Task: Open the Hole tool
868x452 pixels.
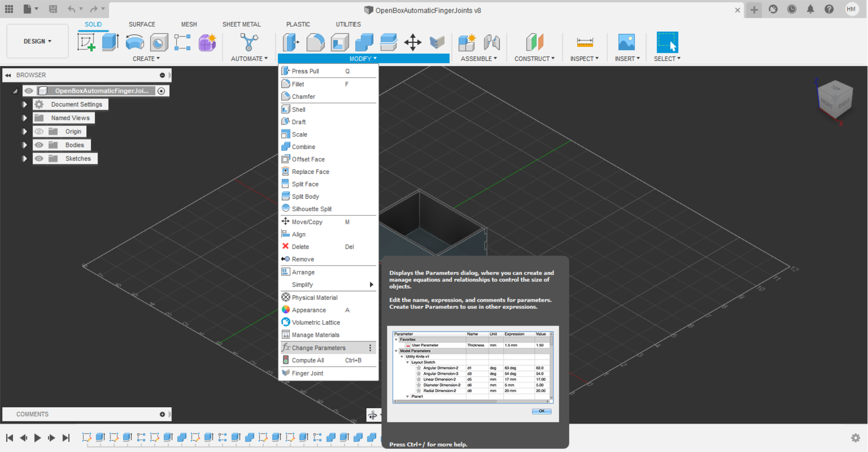Action: click(x=159, y=42)
